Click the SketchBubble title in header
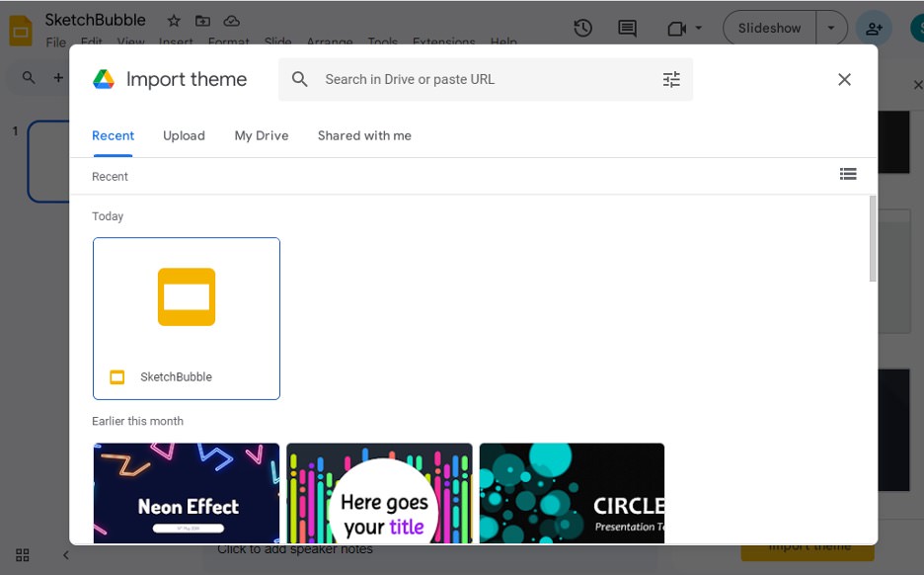Image resolution: width=924 pixels, height=575 pixels. [96, 20]
